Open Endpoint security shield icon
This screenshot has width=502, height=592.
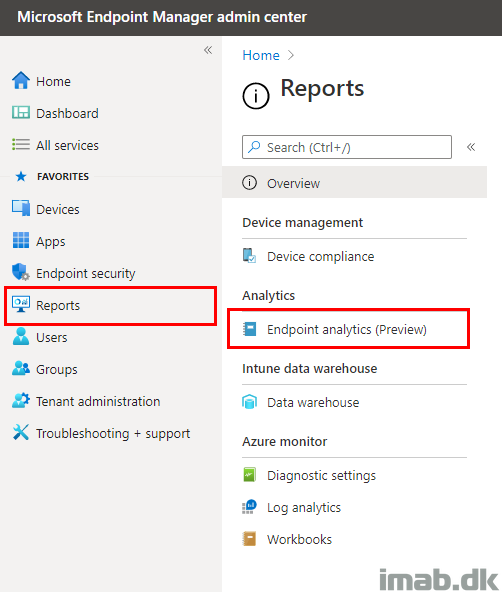click(x=21, y=272)
